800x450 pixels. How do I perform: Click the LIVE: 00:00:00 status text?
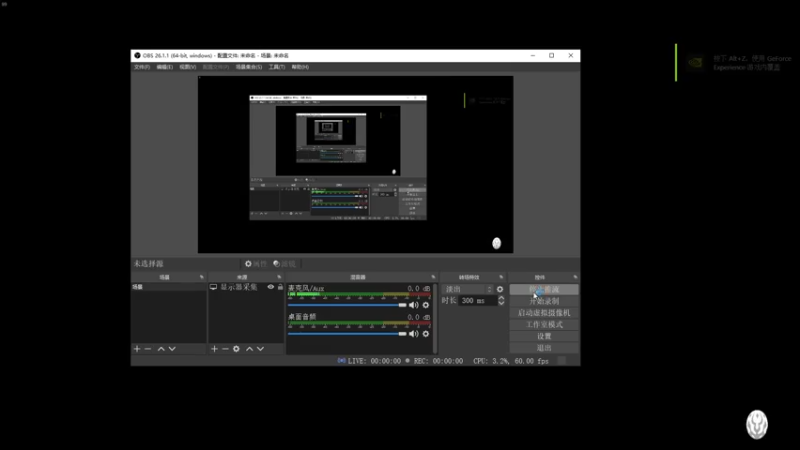pyautogui.click(x=374, y=361)
